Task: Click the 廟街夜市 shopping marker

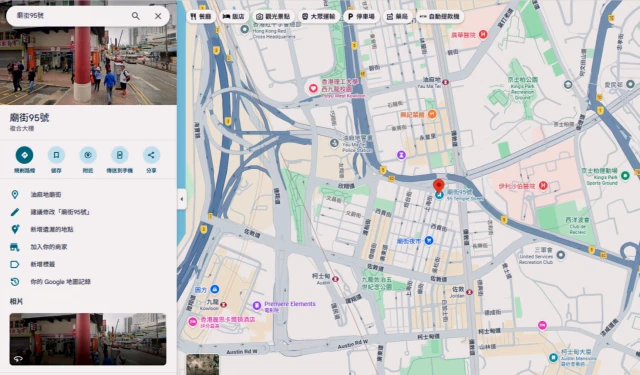Action: (429, 241)
